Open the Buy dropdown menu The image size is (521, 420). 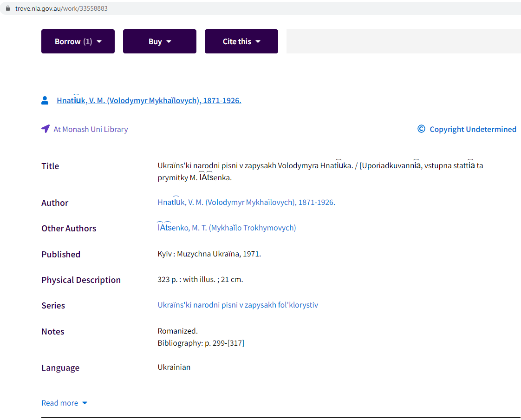(x=159, y=41)
